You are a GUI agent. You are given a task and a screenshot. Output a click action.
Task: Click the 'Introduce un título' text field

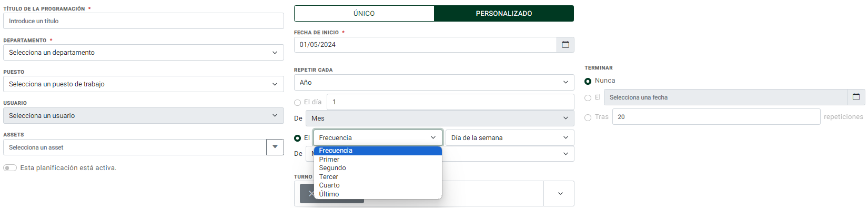pyautogui.click(x=144, y=21)
